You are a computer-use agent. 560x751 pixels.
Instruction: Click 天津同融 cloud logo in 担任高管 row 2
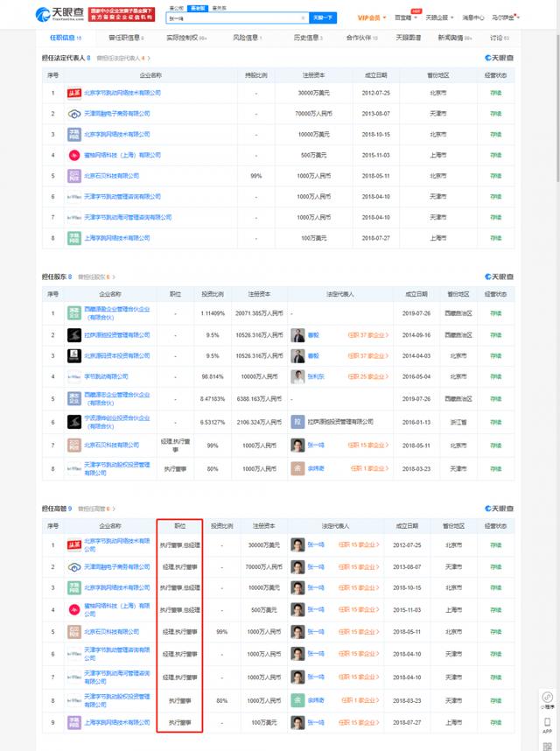(73, 567)
